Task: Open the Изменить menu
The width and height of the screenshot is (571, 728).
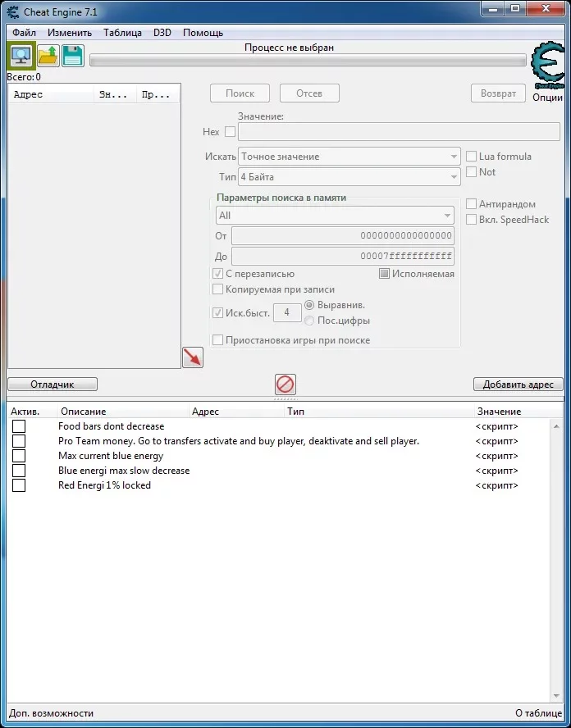Action: (x=70, y=33)
